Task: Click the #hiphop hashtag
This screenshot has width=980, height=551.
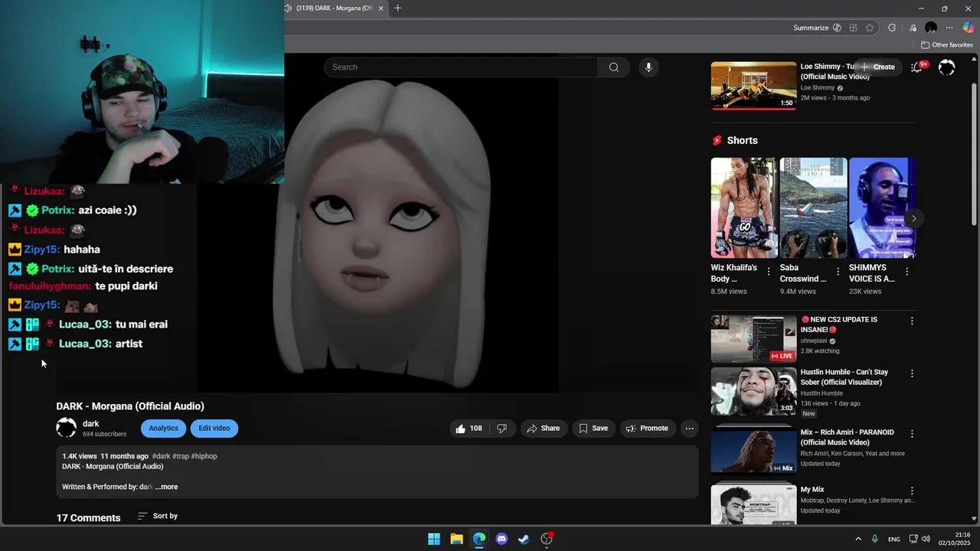Action: pyautogui.click(x=204, y=456)
